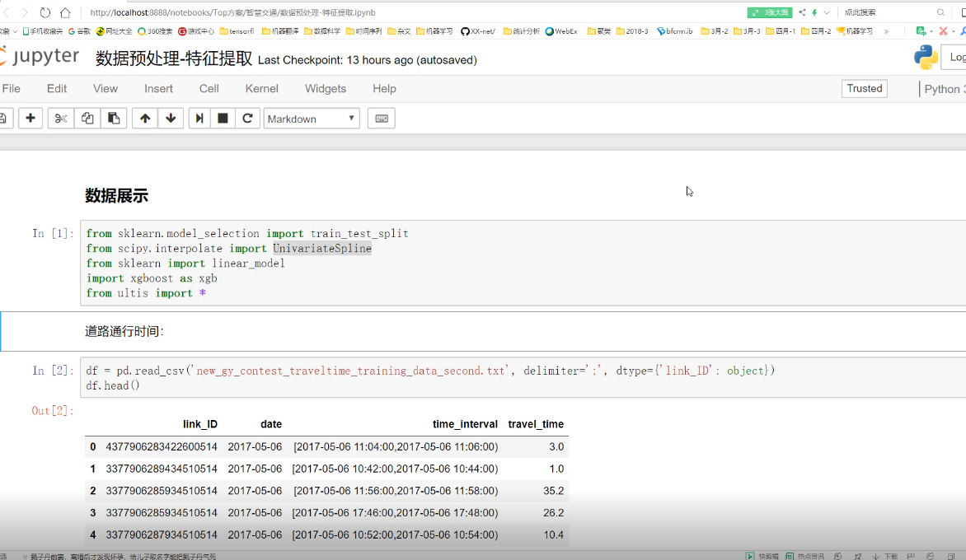966x560 pixels.
Task: Copy selected cells using toolbar icon
Action: (87, 119)
